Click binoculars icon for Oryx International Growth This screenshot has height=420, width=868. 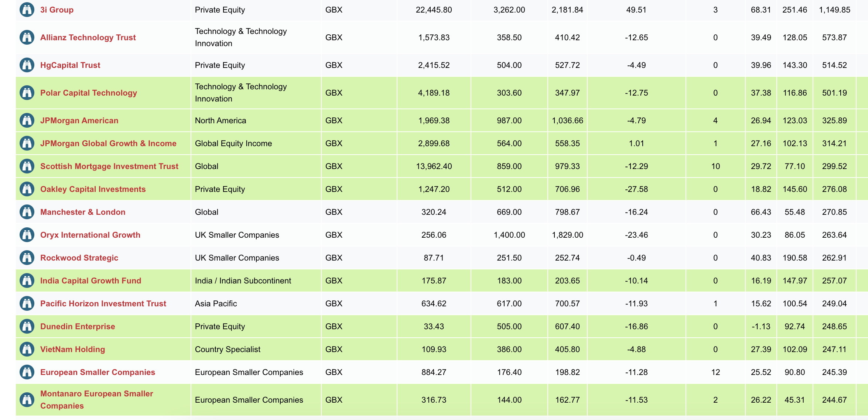pos(27,235)
